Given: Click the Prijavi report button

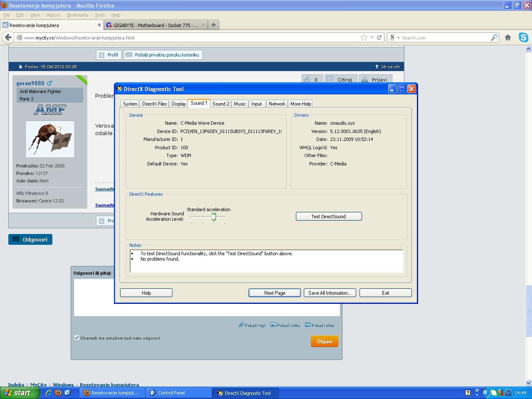Looking at the screenshot, I should 376,79.
